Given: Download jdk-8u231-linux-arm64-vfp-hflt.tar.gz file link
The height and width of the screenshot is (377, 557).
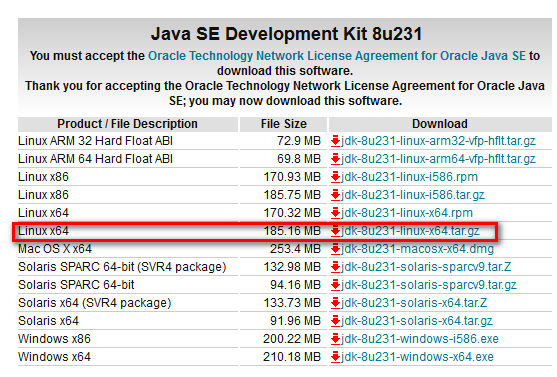Looking at the screenshot, I should pyautogui.click(x=438, y=159).
